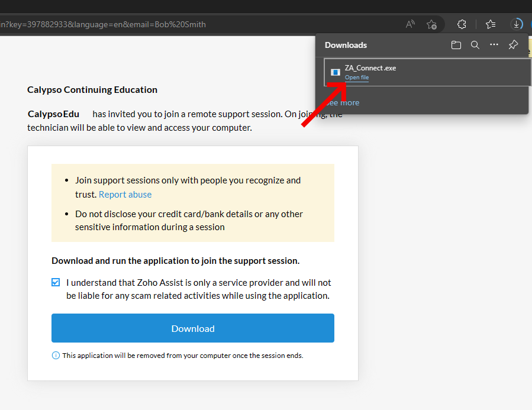Add this page to favorites with star icon

coord(431,24)
